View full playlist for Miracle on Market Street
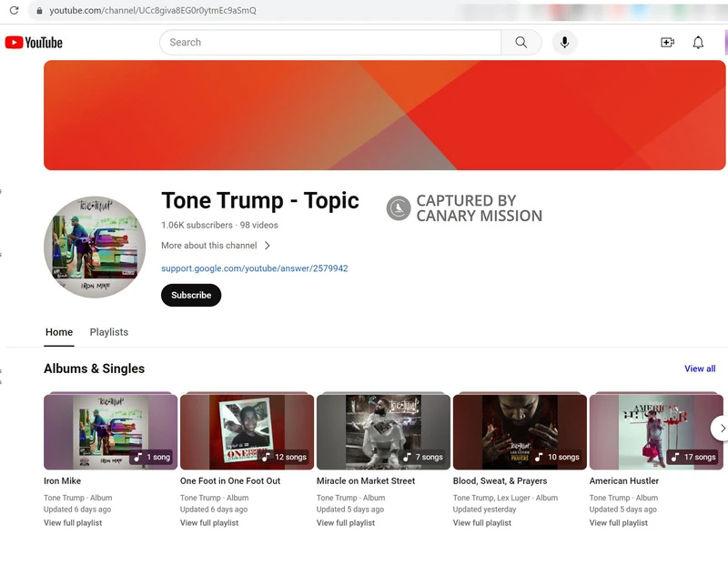This screenshot has height=576, width=728. pyautogui.click(x=346, y=522)
